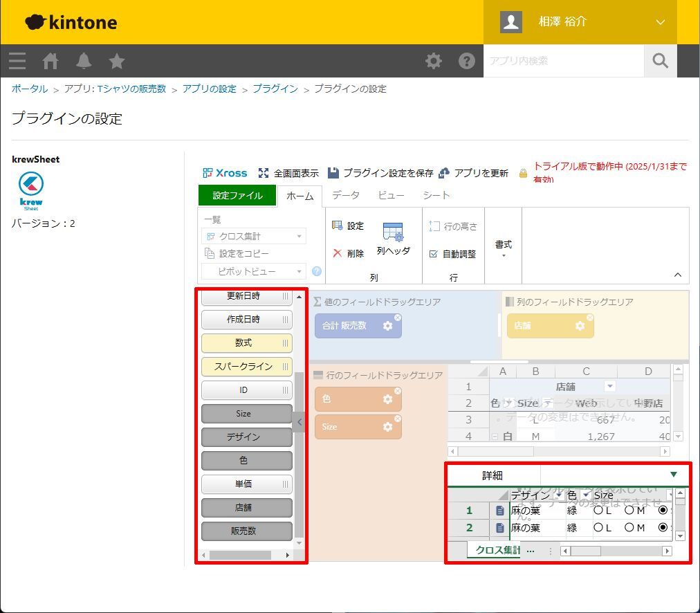Click the 単価 field in the list

tap(247, 484)
